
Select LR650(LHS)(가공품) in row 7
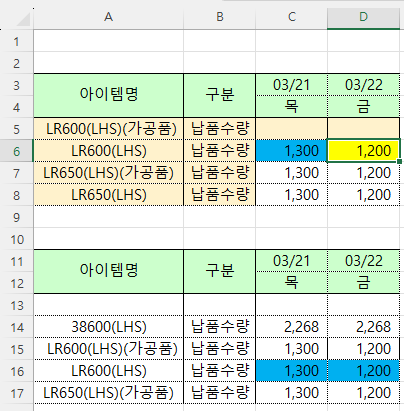point(108,173)
